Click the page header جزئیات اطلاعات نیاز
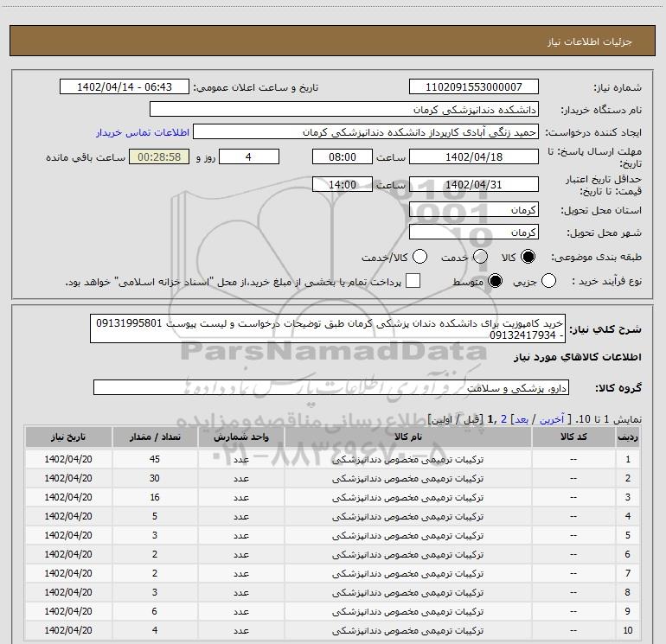Image resolution: width=666 pixels, height=644 pixels. click(x=590, y=41)
